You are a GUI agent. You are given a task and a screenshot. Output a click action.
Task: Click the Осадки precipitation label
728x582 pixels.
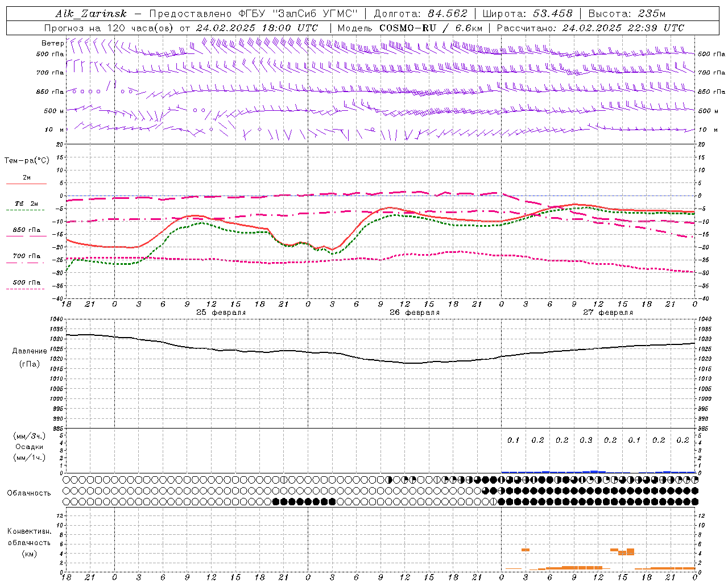pos(30,447)
